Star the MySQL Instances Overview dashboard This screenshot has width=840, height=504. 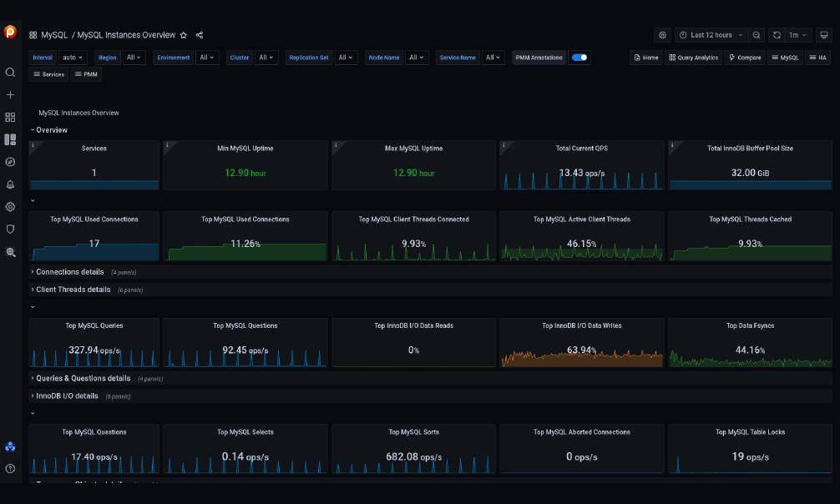click(183, 35)
